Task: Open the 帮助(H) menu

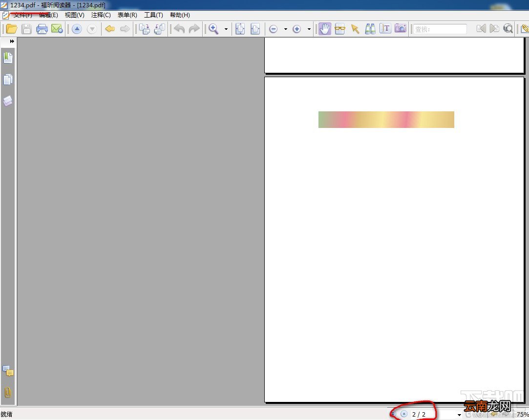Action: tap(180, 15)
